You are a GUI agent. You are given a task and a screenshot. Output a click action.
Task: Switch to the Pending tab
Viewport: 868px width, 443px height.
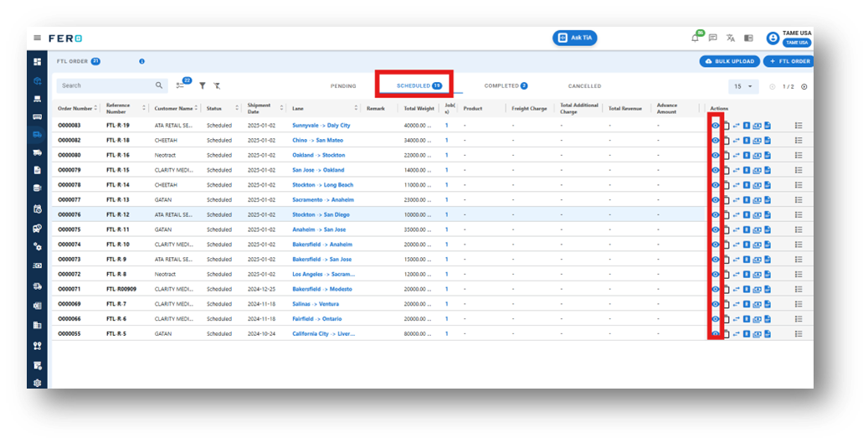coord(343,85)
